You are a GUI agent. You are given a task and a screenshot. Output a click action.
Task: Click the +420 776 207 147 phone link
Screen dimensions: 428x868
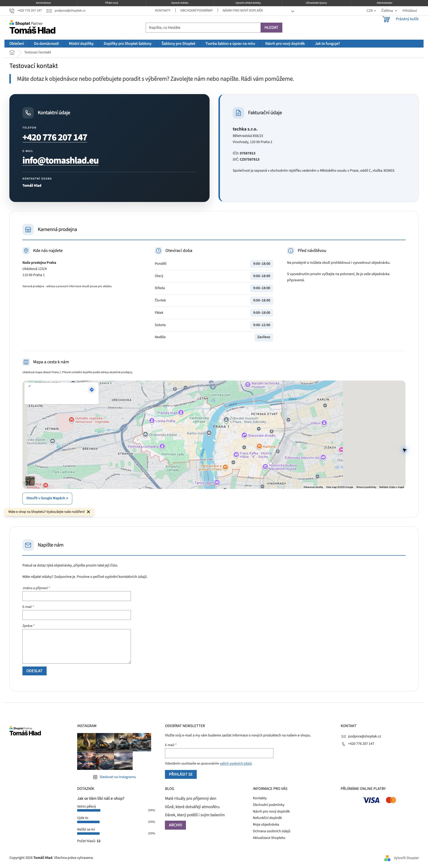(x=55, y=137)
